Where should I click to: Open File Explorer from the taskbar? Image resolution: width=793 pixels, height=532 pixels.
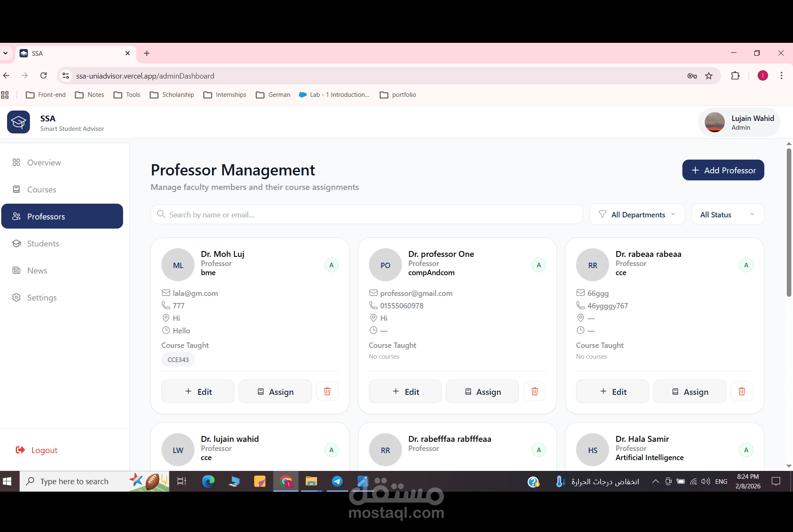pos(311,481)
